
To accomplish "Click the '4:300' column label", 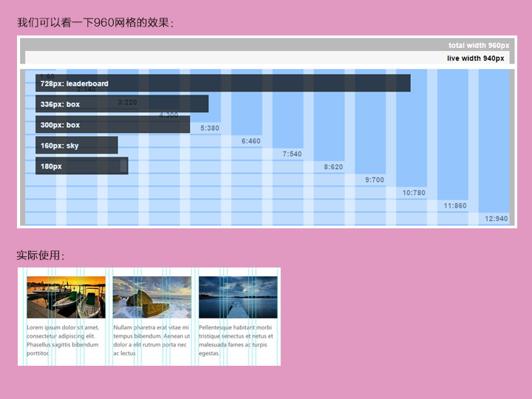I will pos(168,115).
